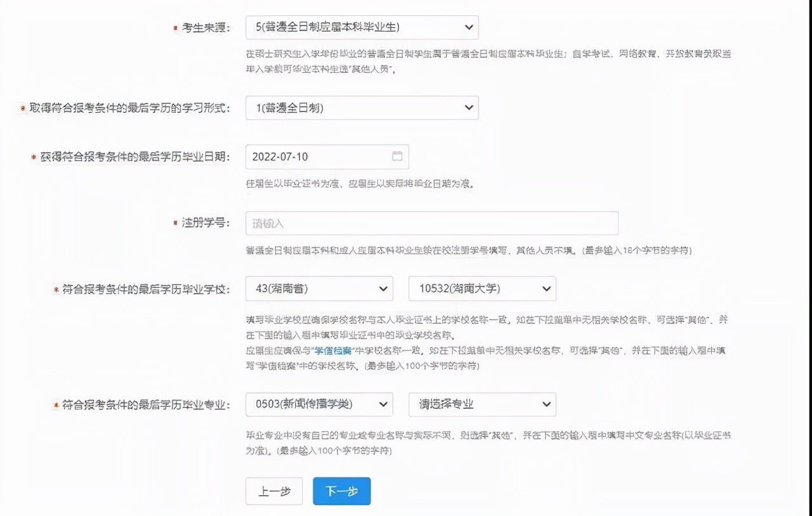Viewport: 812px width, 516px height.
Task: Open the 考生来源 combo box
Action: coord(362,27)
